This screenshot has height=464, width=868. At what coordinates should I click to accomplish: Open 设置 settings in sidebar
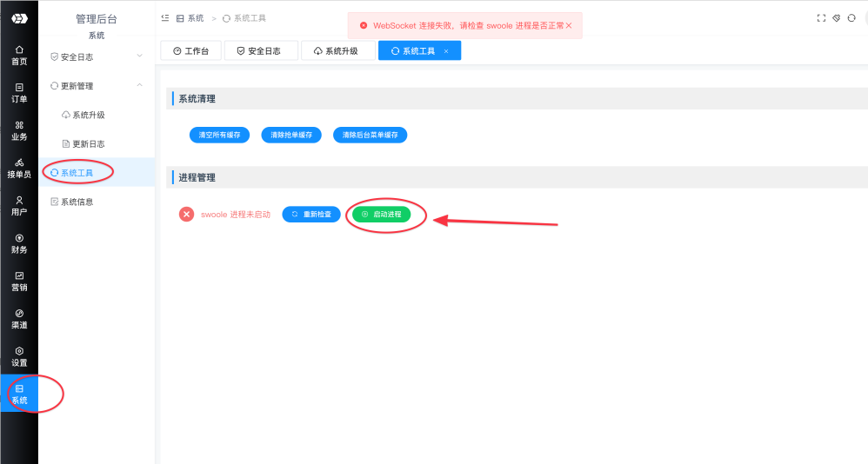19,356
